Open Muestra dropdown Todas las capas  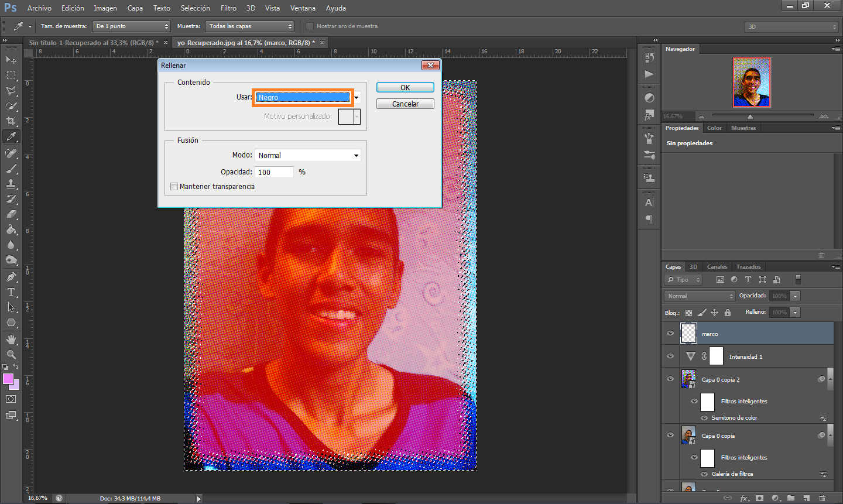(250, 26)
